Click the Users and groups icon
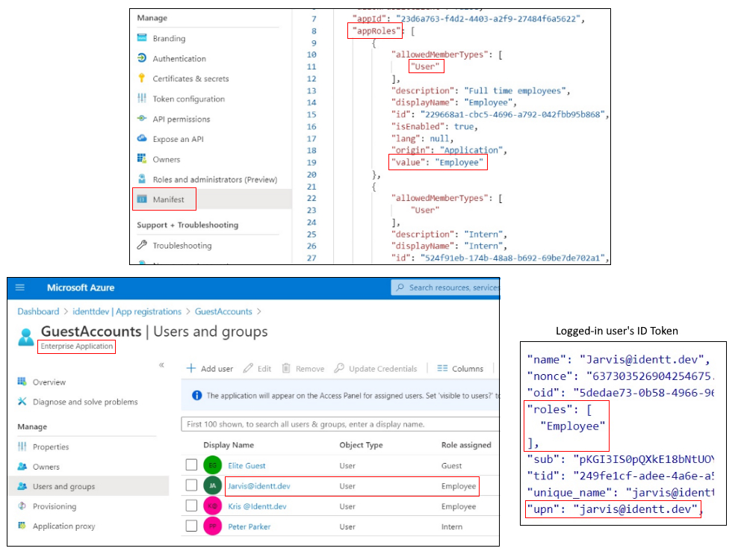This screenshot has width=747, height=560. click(22, 486)
